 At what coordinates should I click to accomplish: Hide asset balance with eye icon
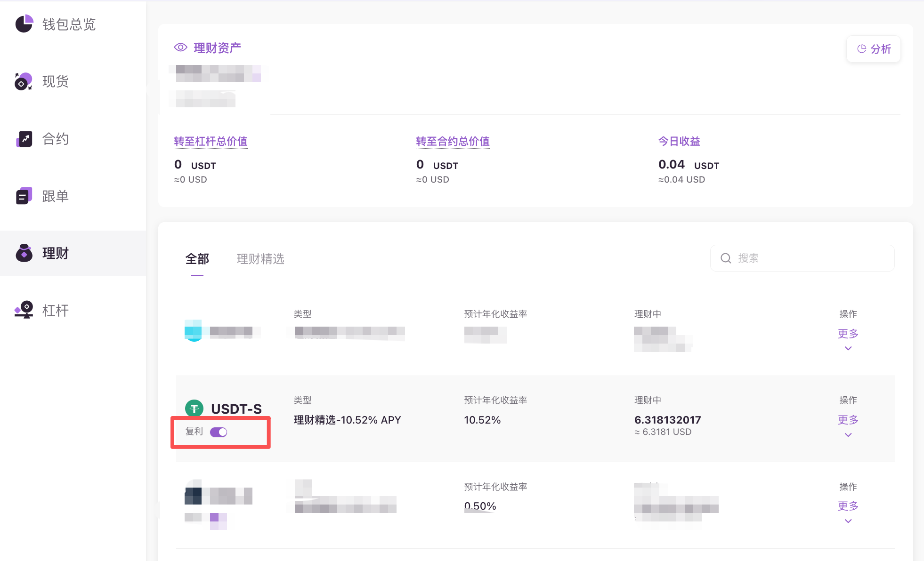point(181,48)
